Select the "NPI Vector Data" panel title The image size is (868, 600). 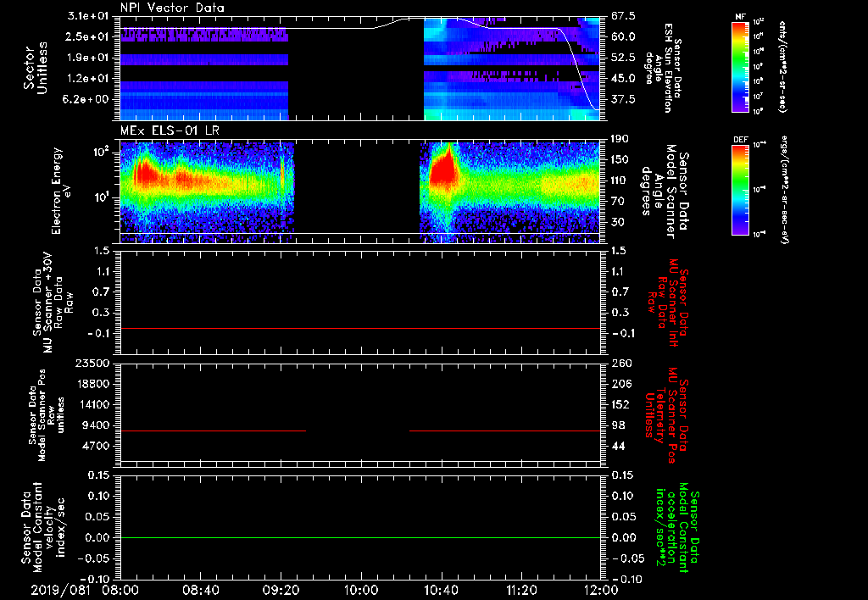tap(172, 8)
